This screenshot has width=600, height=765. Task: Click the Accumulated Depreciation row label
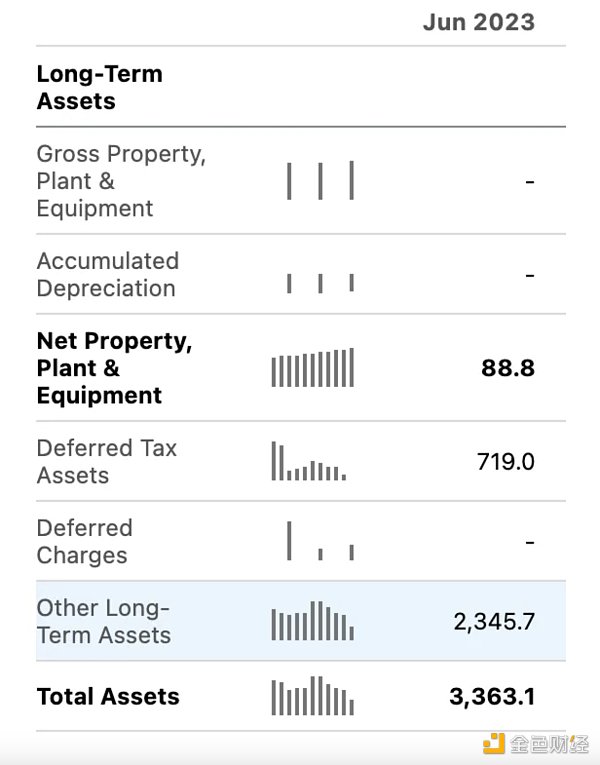coord(108,275)
